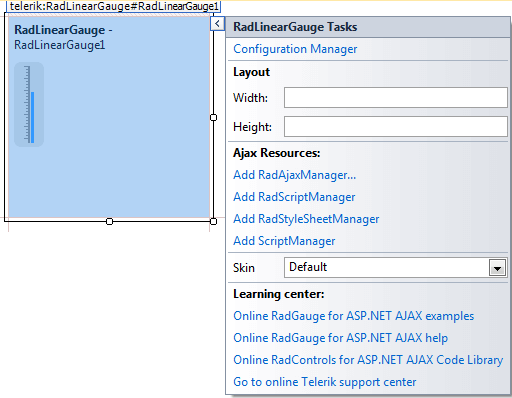Focus the Height input field
Viewport: 512px width, 398px height.
(x=396, y=127)
